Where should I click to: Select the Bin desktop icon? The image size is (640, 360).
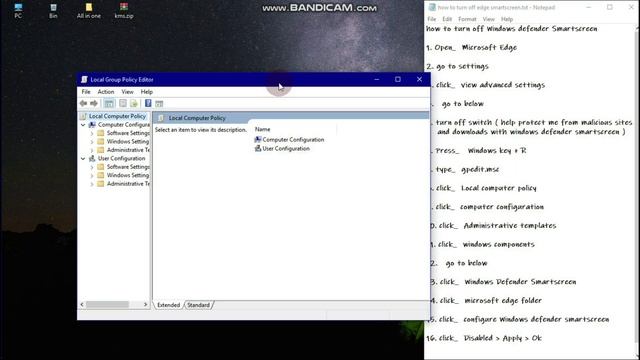pyautogui.click(x=53, y=11)
